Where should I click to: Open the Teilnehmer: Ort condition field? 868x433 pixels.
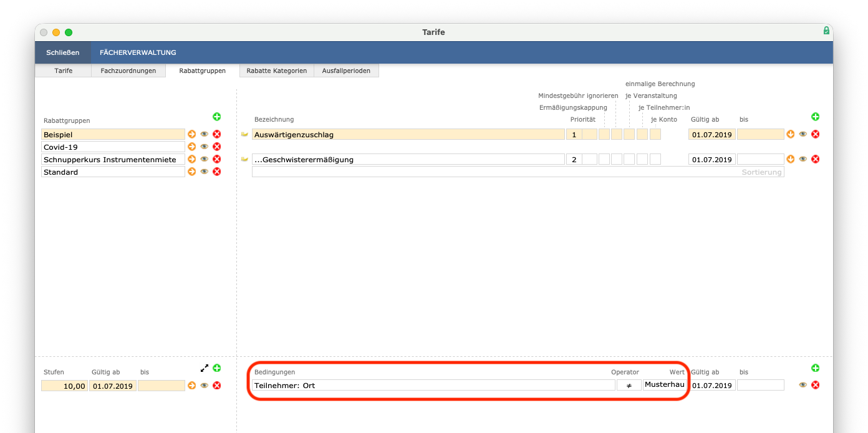click(433, 386)
